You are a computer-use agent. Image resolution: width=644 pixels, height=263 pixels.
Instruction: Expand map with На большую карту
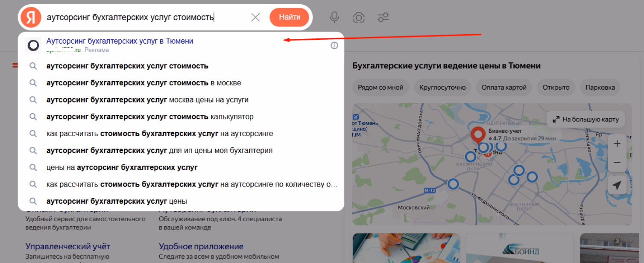[x=585, y=120]
